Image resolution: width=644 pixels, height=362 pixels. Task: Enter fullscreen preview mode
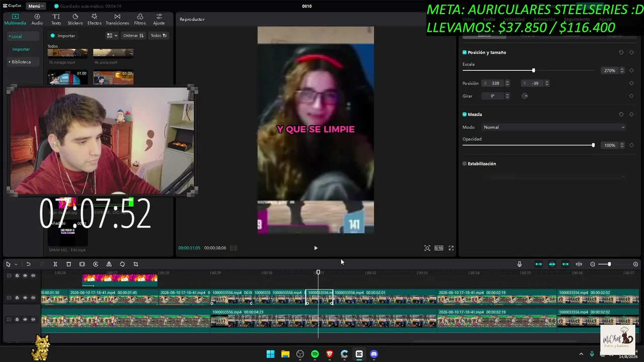tap(451, 248)
